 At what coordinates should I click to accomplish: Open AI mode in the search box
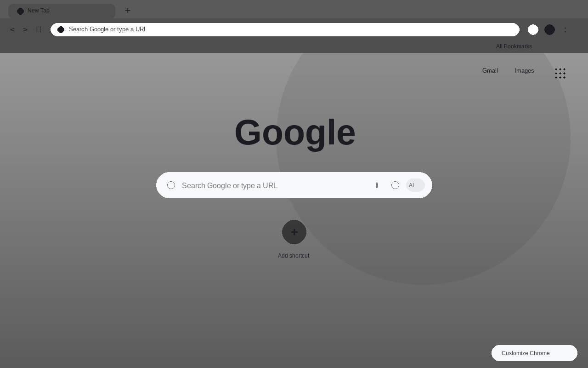coord(415,185)
